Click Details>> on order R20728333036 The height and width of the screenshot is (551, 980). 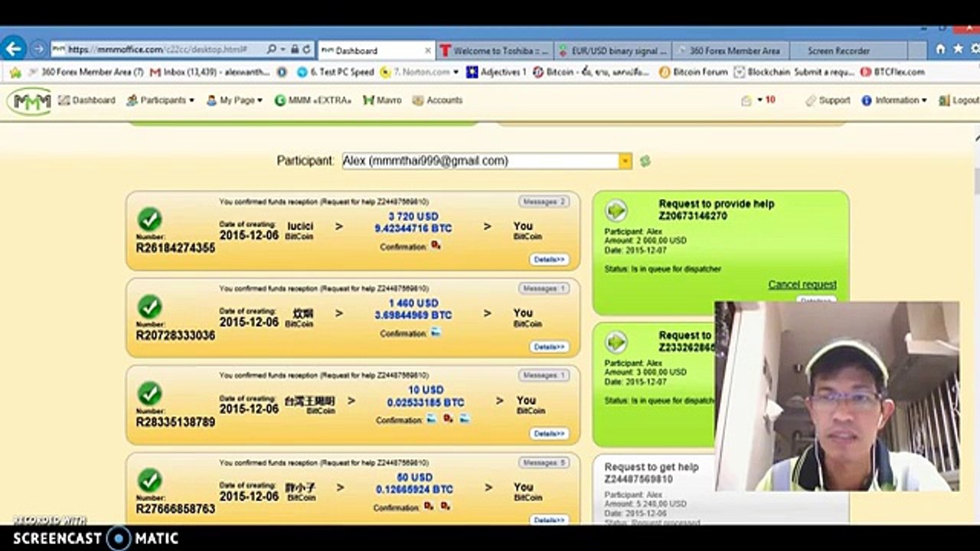click(549, 347)
